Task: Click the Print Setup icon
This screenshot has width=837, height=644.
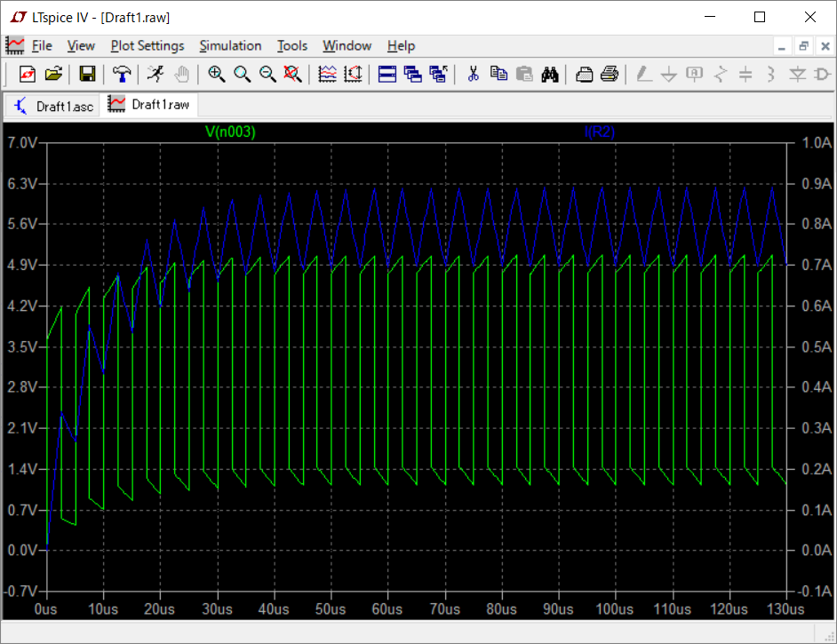Action: click(584, 74)
